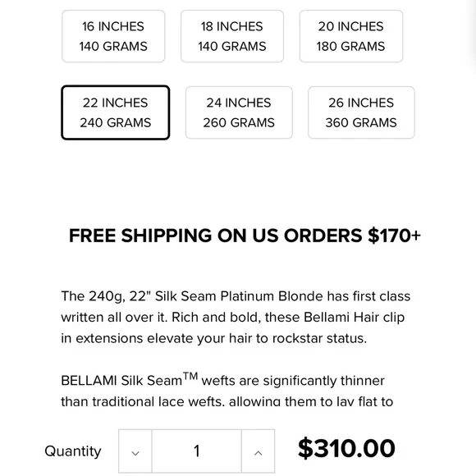Click the BELLAMI Silk Seam wefts paragraph
This screenshot has height=476, width=476.
[x=227, y=390]
